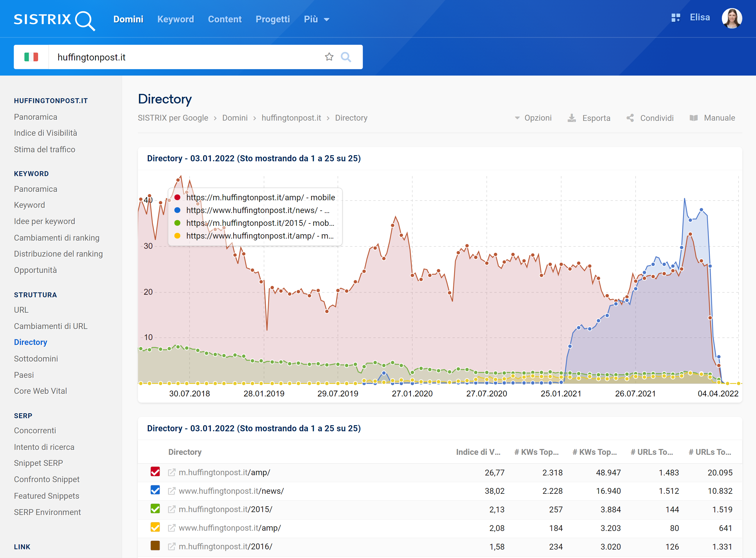
Task: Click the 38,02 visibility index value
Action: point(495,491)
